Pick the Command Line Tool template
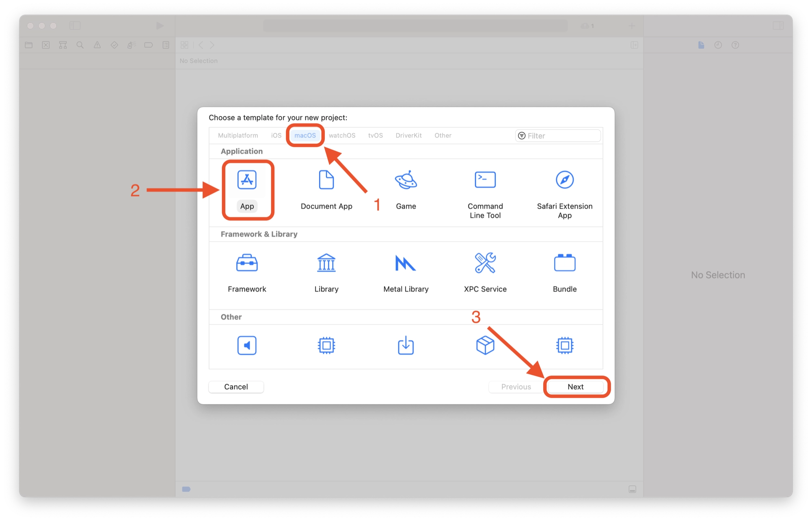Screen dimensions: 812x521 [x=485, y=195]
